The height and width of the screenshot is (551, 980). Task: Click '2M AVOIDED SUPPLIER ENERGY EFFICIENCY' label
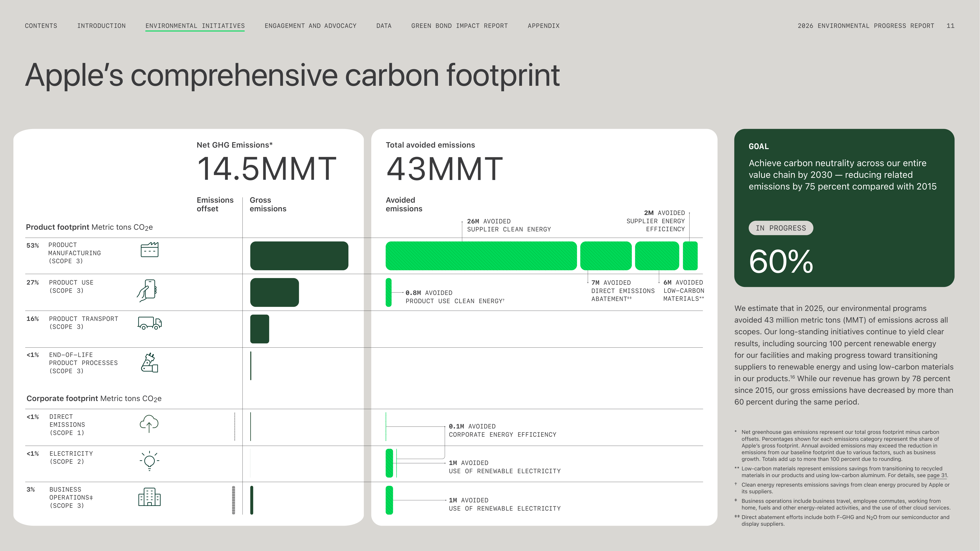click(656, 221)
